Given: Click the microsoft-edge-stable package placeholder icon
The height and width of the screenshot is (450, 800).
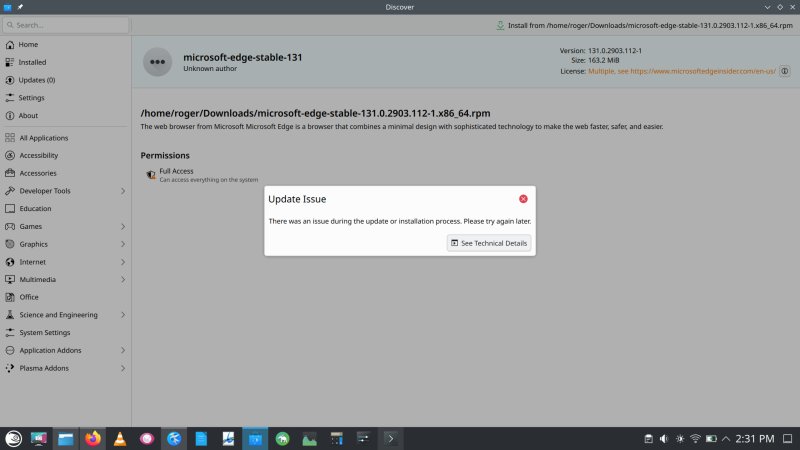Looking at the screenshot, I should click(x=157, y=62).
